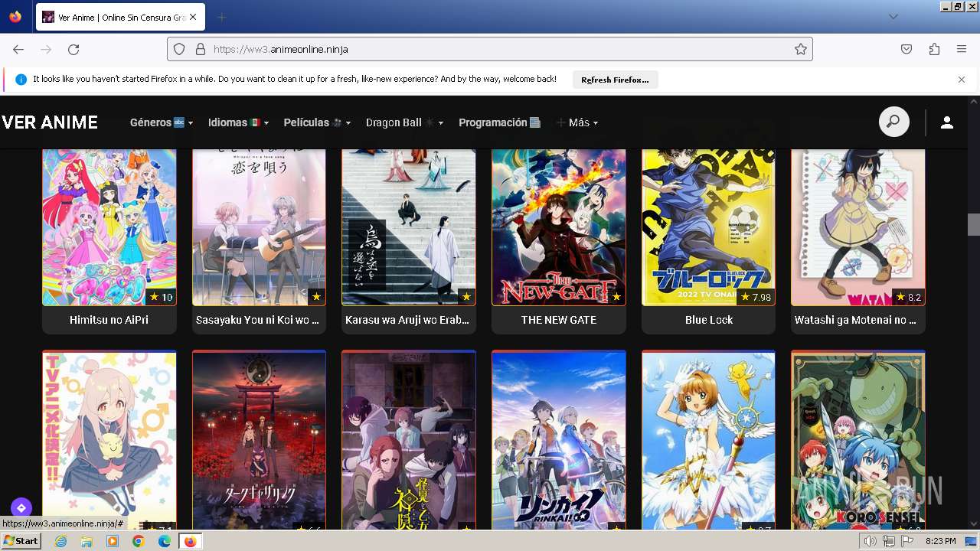Open the Programación menu item
Image resolution: width=980 pixels, height=551 pixels.
pos(500,122)
